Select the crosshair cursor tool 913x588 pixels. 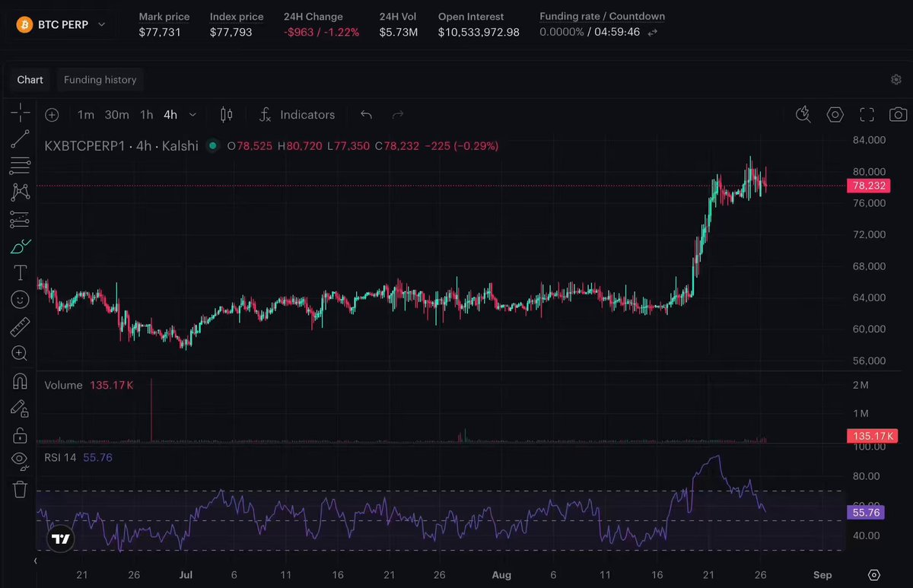[x=21, y=113]
